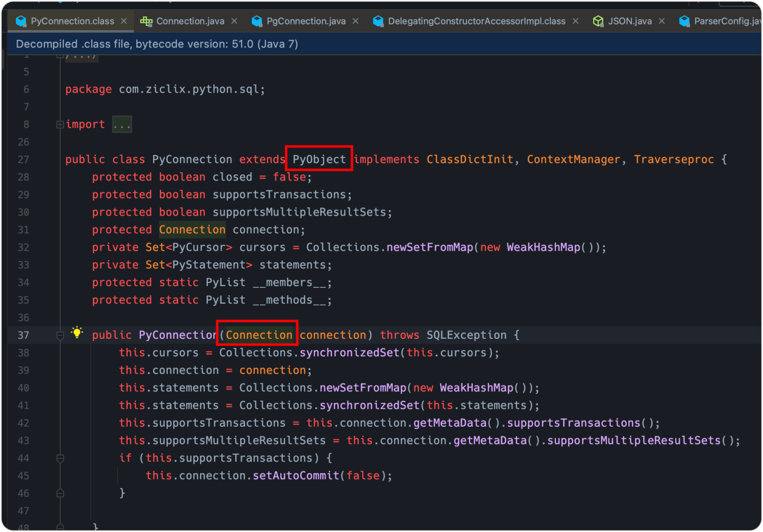The height and width of the screenshot is (532, 763).
Task: Click synchronizedSet call on line 38
Action: pos(349,352)
